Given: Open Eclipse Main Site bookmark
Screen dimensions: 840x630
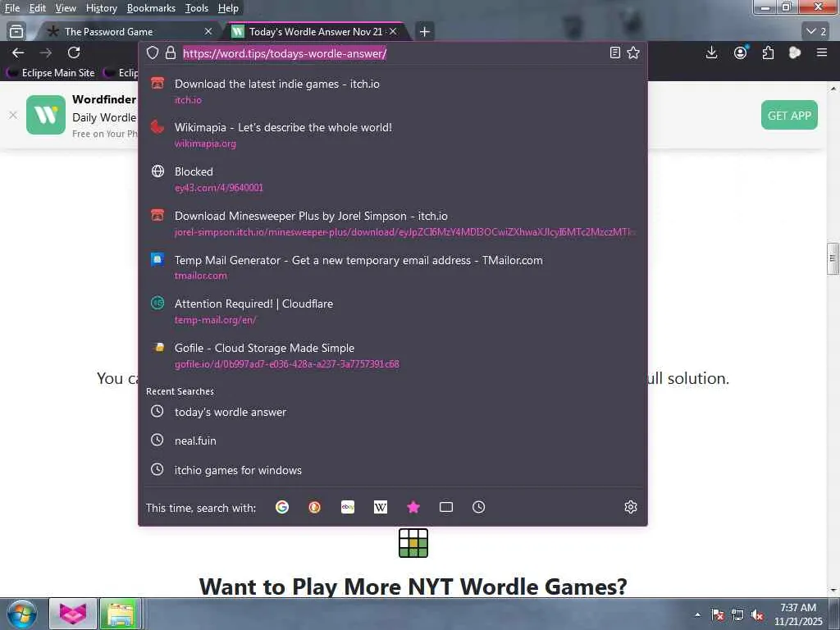Looking at the screenshot, I should [50, 72].
